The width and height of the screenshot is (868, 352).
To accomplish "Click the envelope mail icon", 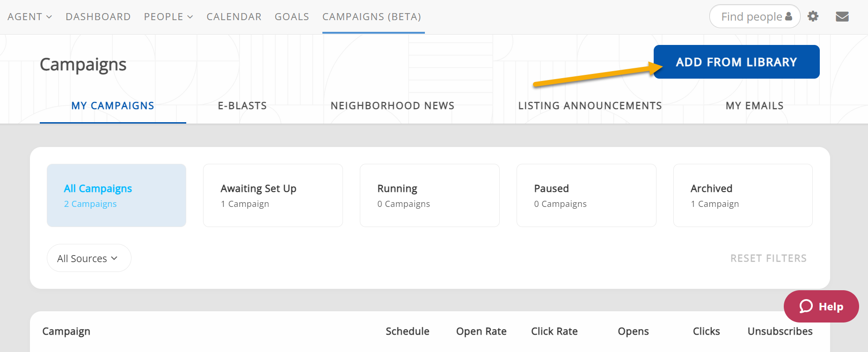I will 842,16.
